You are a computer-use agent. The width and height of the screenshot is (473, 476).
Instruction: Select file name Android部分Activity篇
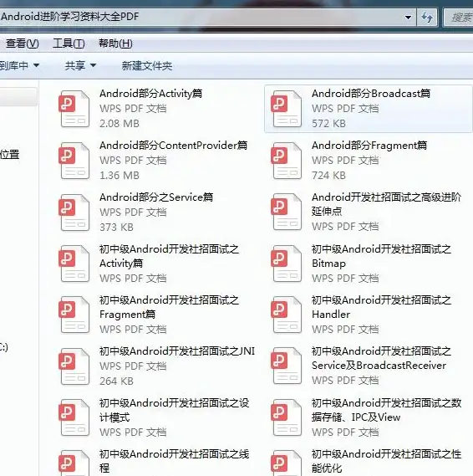tap(150, 94)
